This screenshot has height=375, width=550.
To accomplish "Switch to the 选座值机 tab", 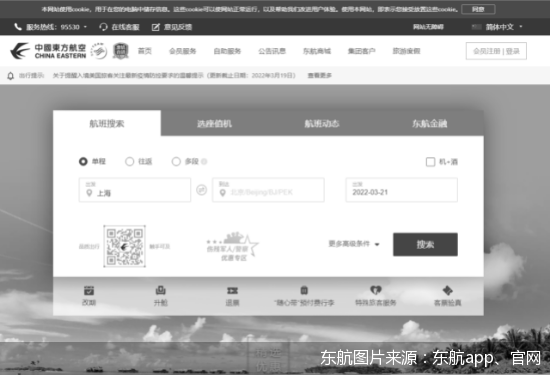I will (214, 123).
